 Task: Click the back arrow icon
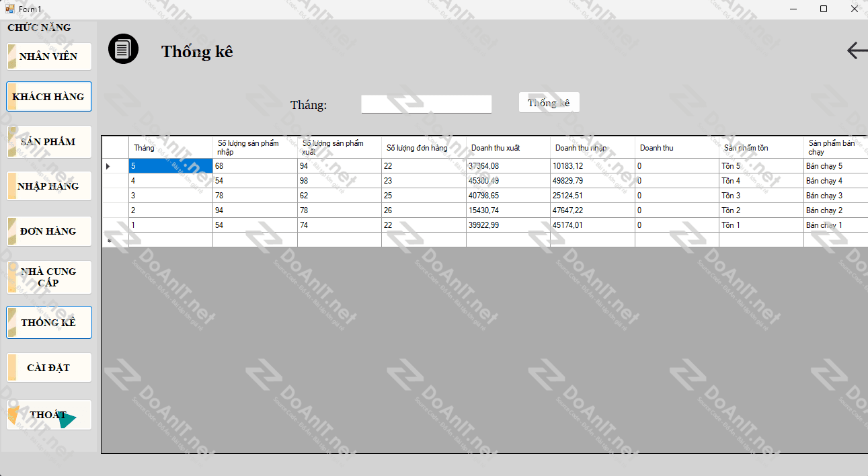(856, 50)
